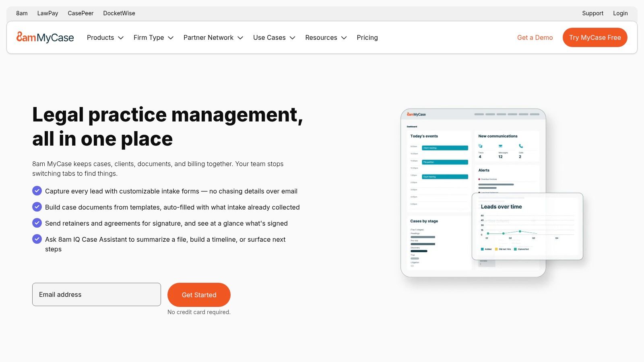Click the 'Send retainers and agreements for signature' text

166,223
